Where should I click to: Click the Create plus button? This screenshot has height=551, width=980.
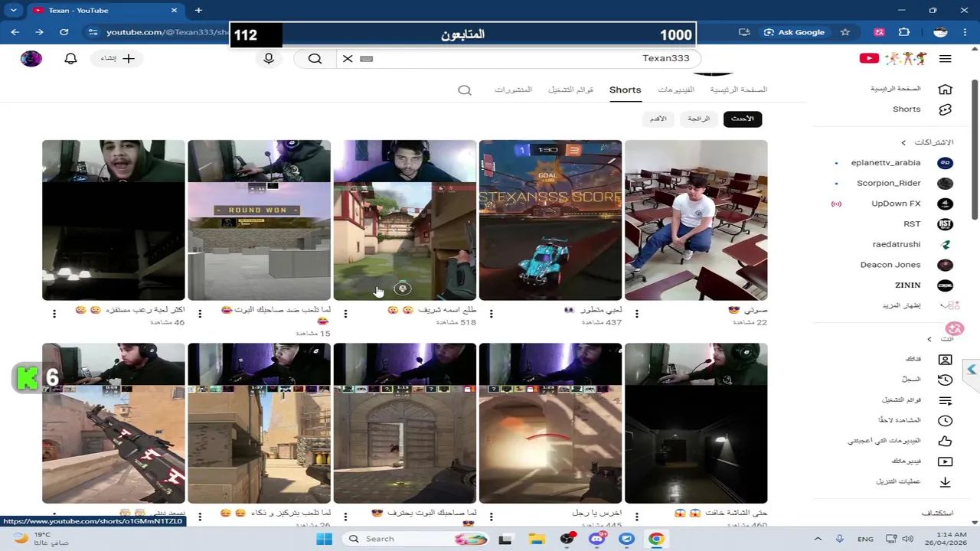[118, 59]
